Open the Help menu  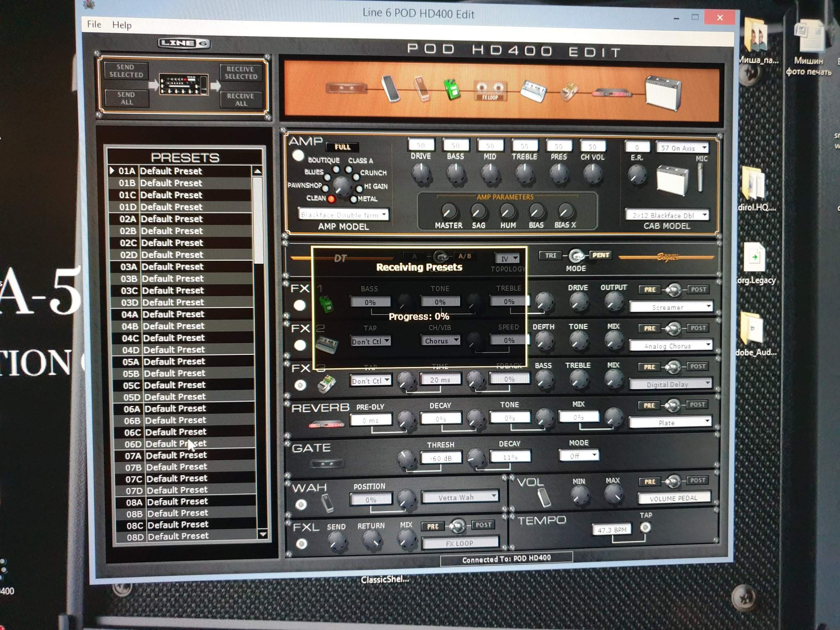point(122,25)
